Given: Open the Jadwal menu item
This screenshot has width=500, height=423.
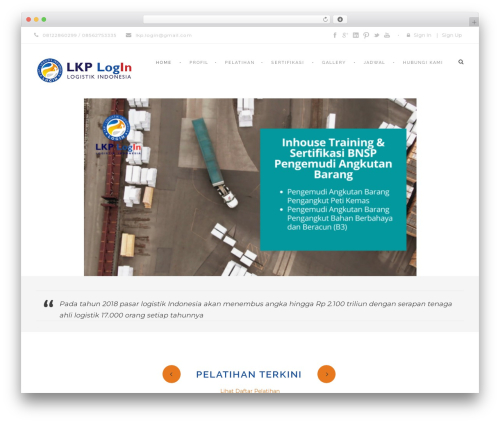Looking at the screenshot, I should 374,62.
